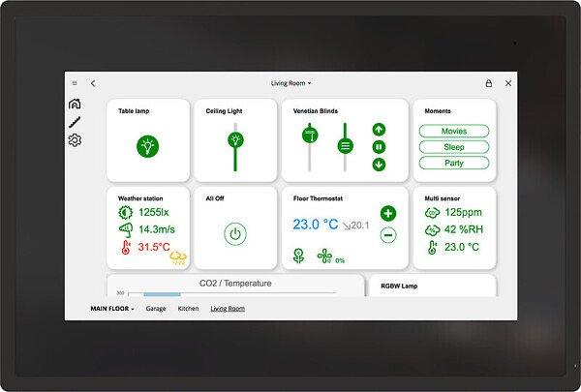Go back with the left arrow
Screen dimensions: 581x392
(x=93, y=84)
